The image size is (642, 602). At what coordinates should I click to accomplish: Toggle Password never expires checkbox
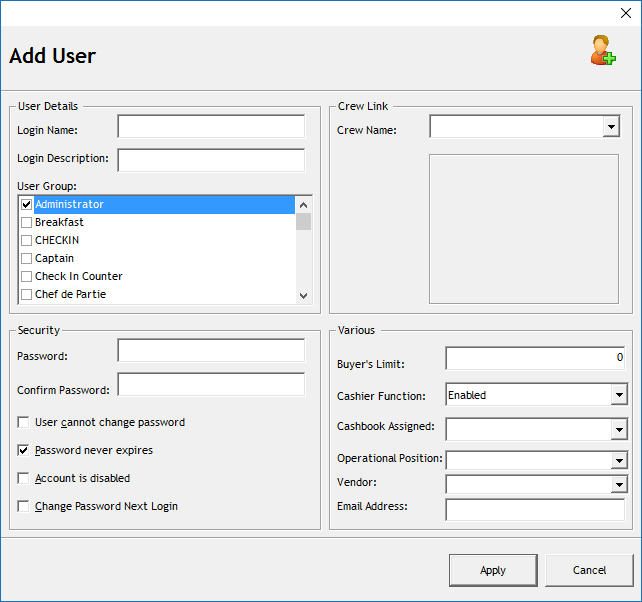[x=23, y=450]
